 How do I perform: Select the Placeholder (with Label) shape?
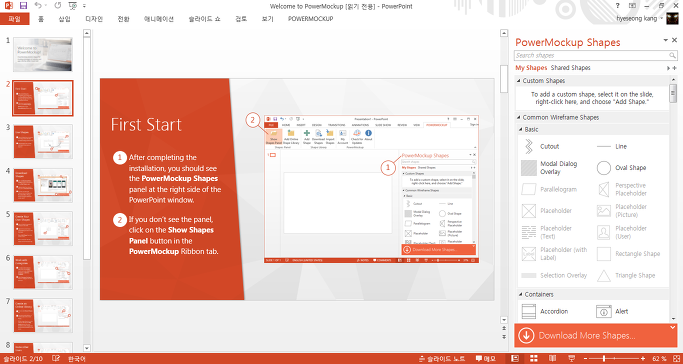point(554,253)
